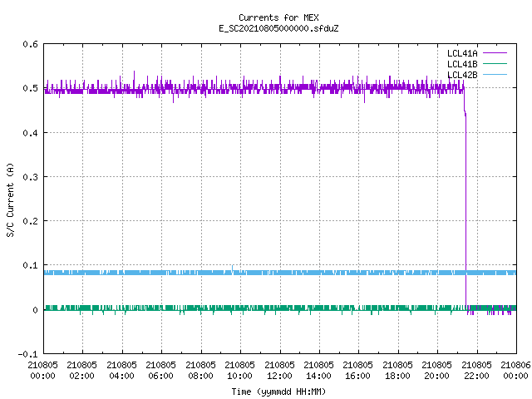Select the 'LCL41A' legend text
Image resolution: width=532 pixels, height=399 pixels.
point(462,53)
